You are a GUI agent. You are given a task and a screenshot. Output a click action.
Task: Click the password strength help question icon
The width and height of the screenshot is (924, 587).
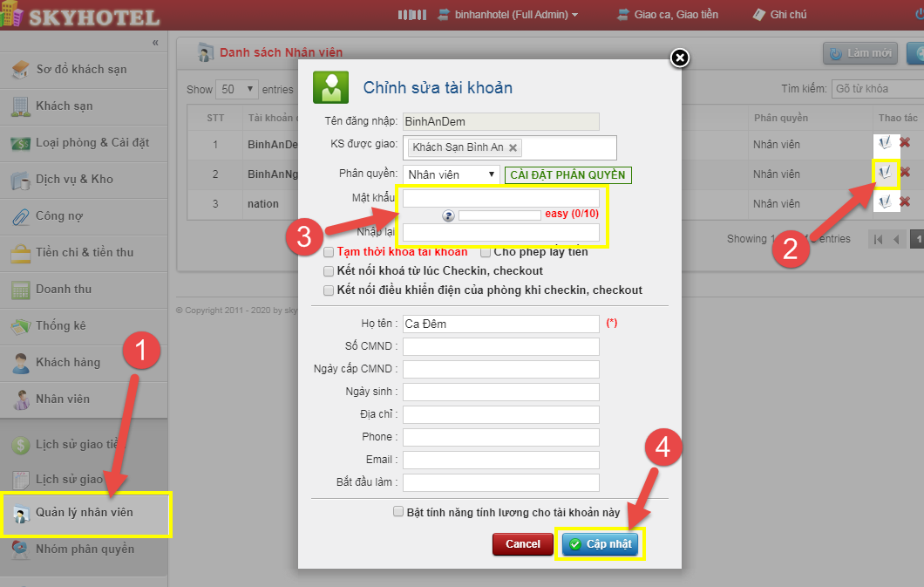click(x=448, y=215)
